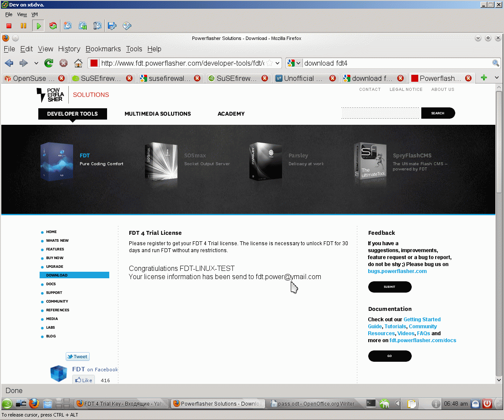Open the recent pages history dropdown arrow
Screen dimensions: 504x420
[36, 63]
